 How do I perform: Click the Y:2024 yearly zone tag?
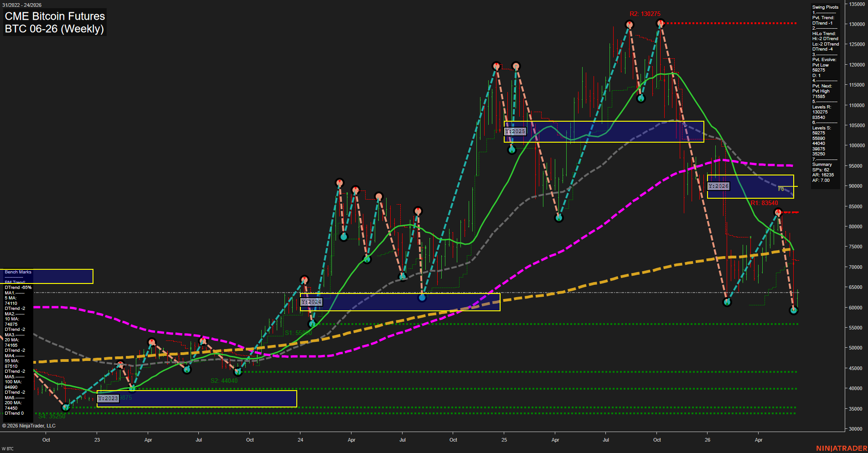(311, 302)
